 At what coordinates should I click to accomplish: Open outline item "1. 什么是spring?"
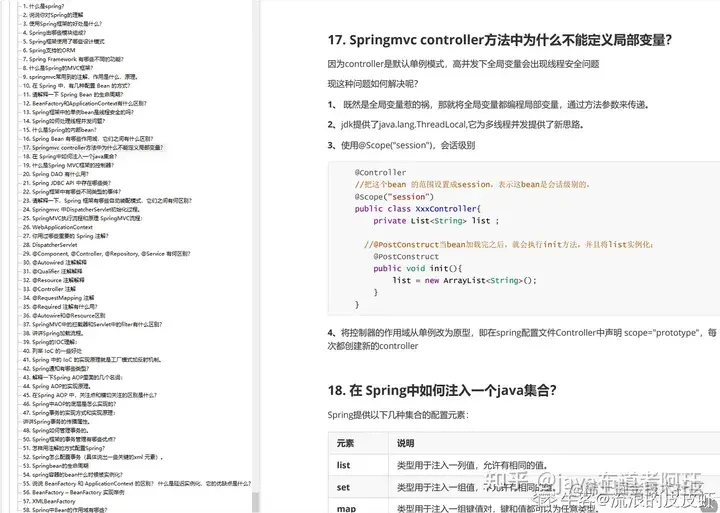[44, 6]
